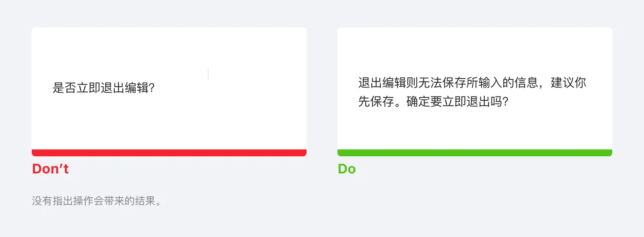
Task: Click the gray caption "没有指出操作会带来的结果。"
Action: [97, 201]
